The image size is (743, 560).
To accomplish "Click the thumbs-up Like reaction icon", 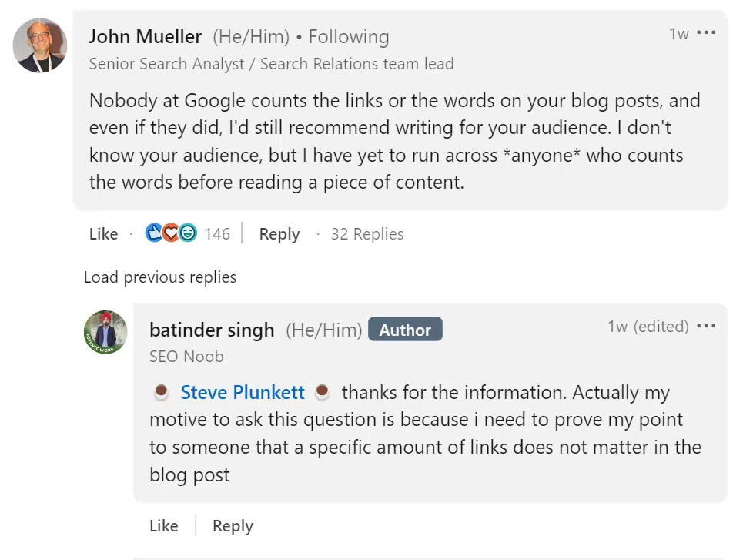I will tap(155, 233).
